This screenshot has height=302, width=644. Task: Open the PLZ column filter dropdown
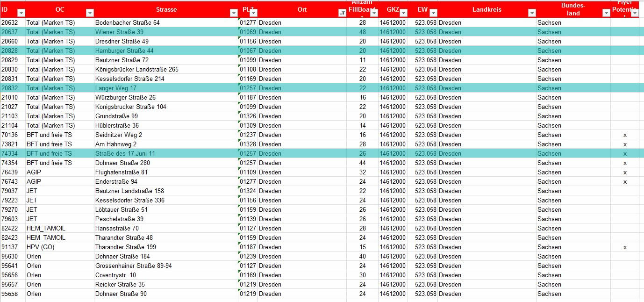tap(254, 13)
